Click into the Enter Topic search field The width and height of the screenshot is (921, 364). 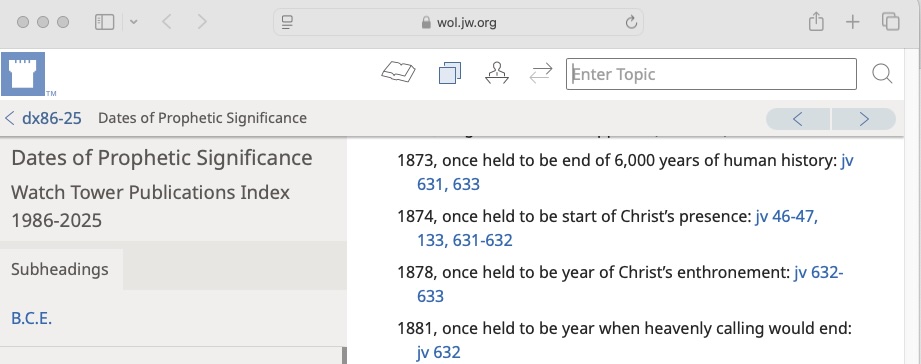711,74
